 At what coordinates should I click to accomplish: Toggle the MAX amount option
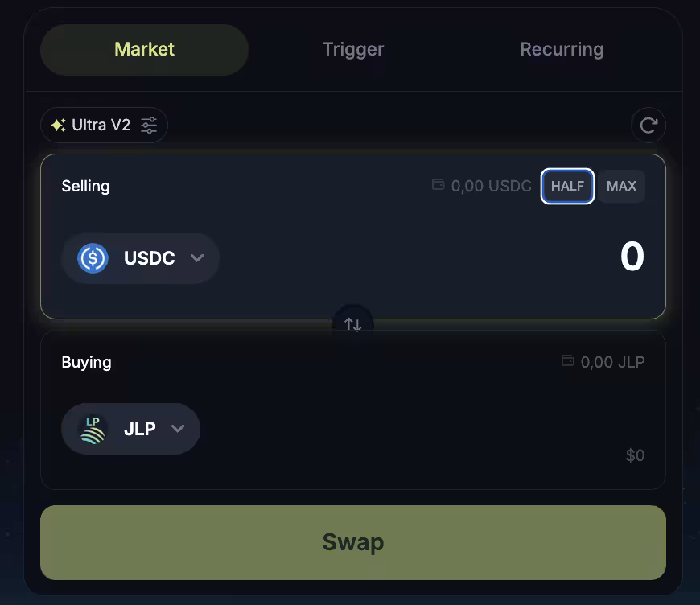coord(621,186)
